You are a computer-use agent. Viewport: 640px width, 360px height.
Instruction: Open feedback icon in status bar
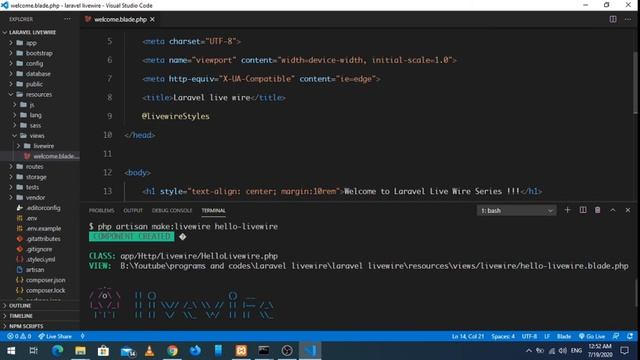point(616,336)
